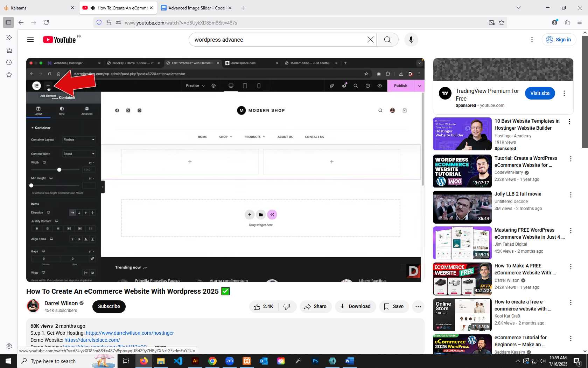Open taskbar Task View button

(126, 361)
